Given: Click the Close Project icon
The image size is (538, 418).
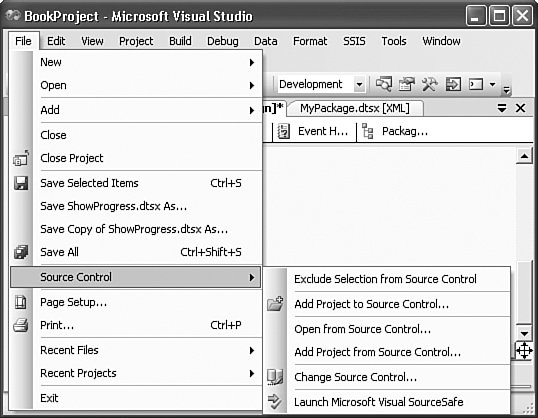Looking at the screenshot, I should coord(21,158).
